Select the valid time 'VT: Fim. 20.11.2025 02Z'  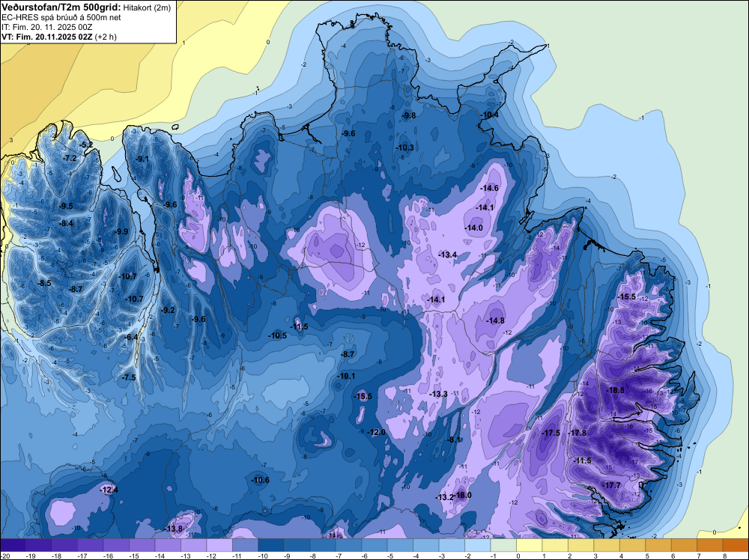47,37
